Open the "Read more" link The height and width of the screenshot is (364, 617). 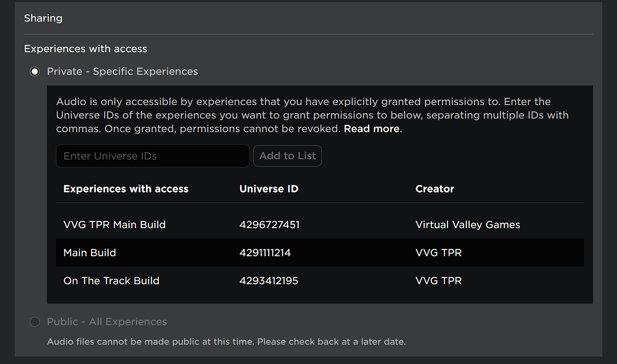(x=371, y=128)
